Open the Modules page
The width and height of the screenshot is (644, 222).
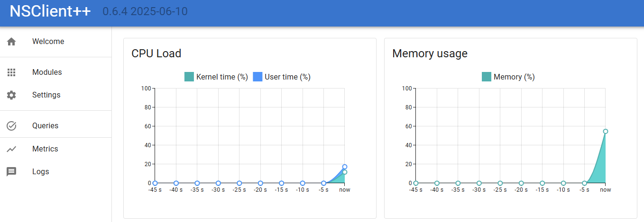click(56, 72)
